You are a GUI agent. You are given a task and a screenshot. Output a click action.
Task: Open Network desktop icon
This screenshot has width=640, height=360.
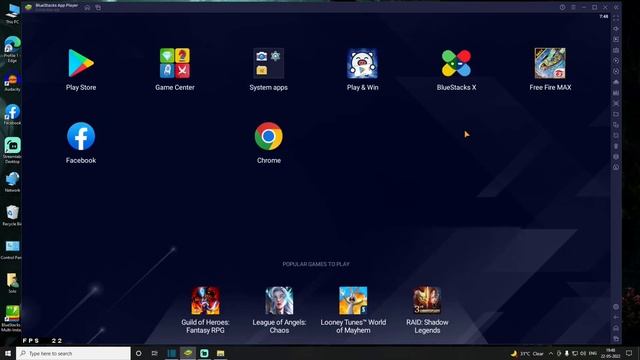coord(12,182)
